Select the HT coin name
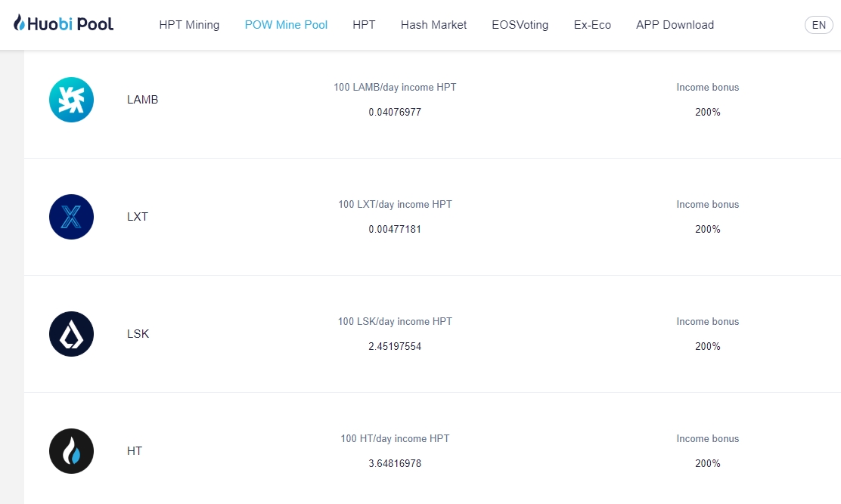The height and width of the screenshot is (504, 841). [135, 451]
